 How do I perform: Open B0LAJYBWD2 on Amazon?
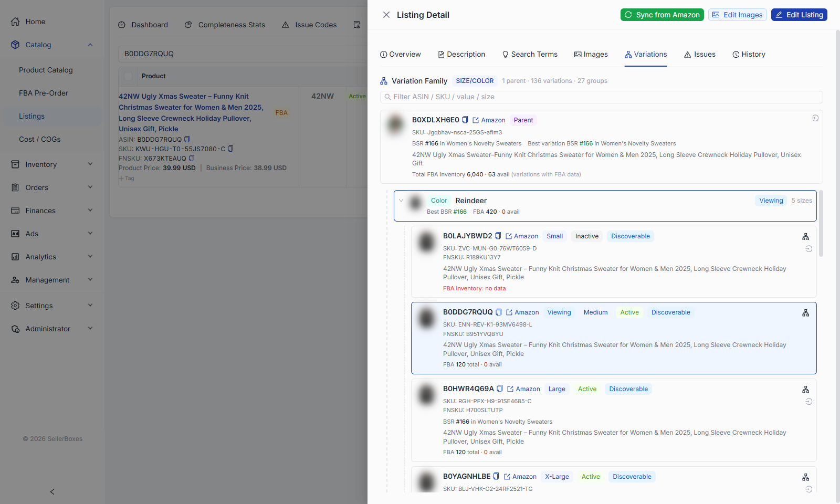pos(522,236)
